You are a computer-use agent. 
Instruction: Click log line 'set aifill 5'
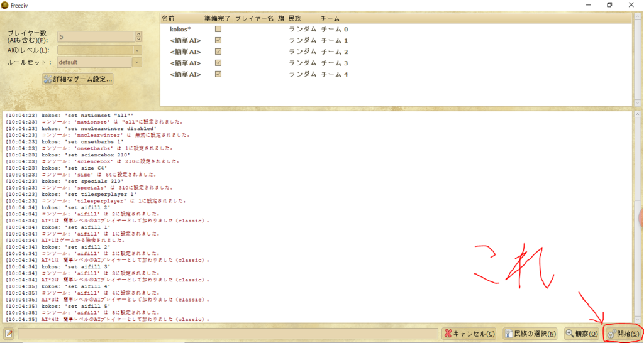[58, 306]
